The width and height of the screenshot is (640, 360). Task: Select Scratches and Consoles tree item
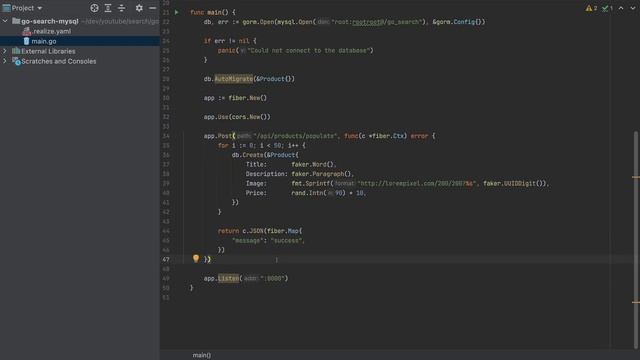tap(59, 61)
